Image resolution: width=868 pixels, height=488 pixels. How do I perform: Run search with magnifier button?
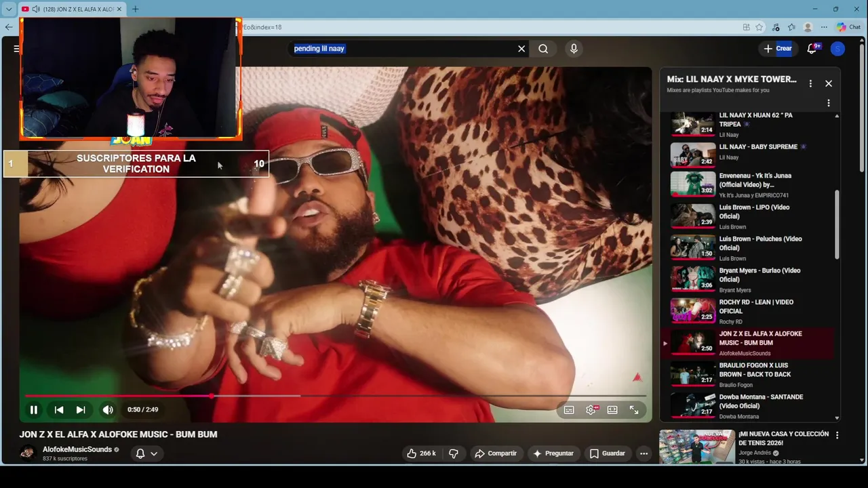click(x=543, y=49)
